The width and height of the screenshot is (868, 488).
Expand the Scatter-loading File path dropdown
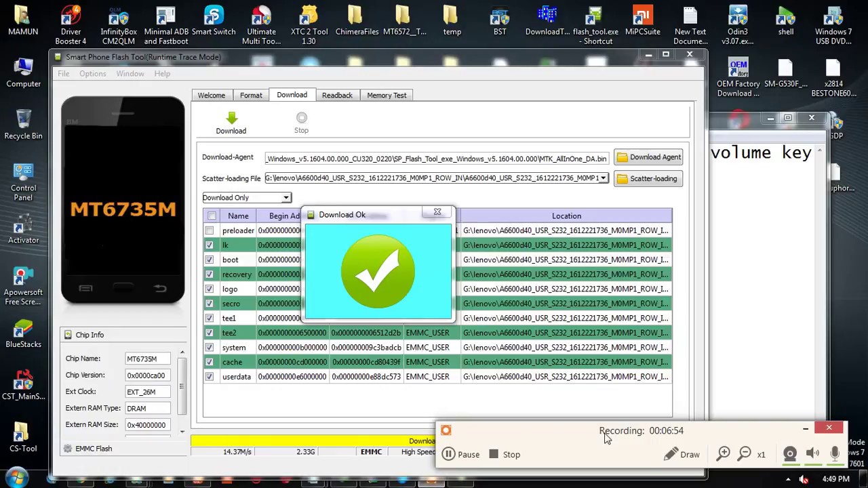pyautogui.click(x=603, y=178)
